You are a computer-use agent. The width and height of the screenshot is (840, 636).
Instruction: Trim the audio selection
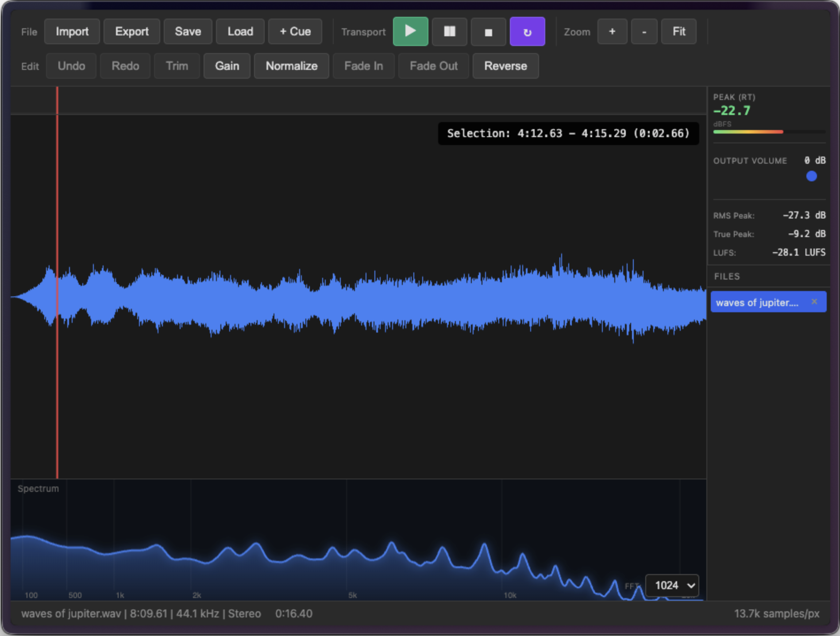coord(177,66)
